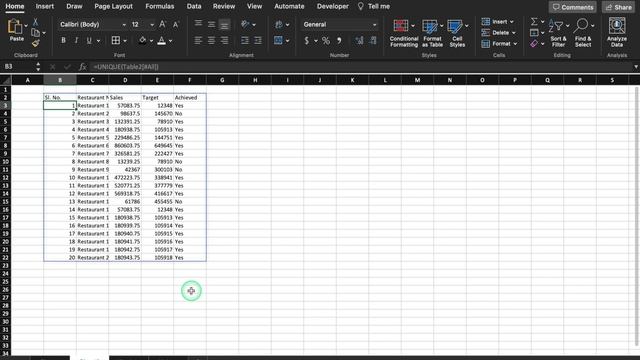Image resolution: width=640 pixels, height=360 pixels.
Task: Switch to the Review tab
Action: click(x=224, y=7)
